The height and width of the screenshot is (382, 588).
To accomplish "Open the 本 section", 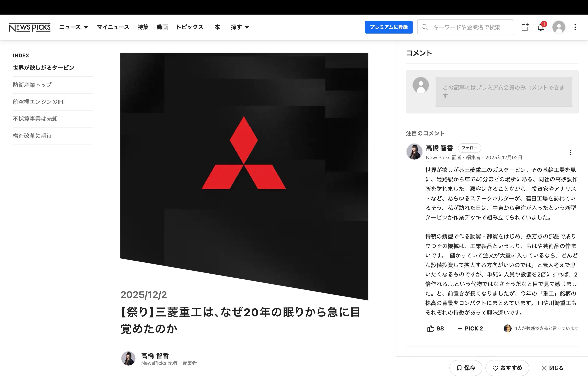I will (x=217, y=27).
